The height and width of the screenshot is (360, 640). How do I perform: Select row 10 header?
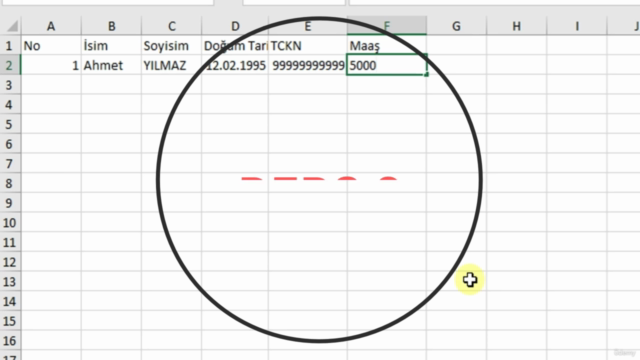pos(10,222)
